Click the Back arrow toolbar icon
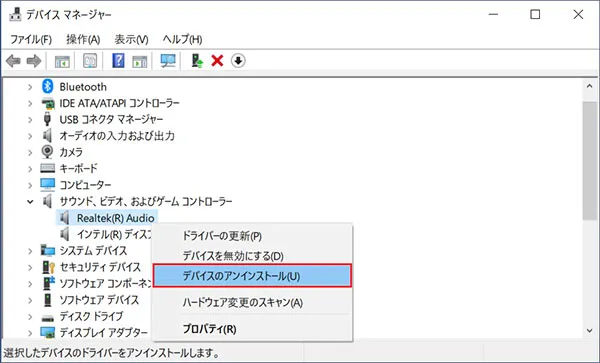The image size is (600, 363). pyautogui.click(x=13, y=61)
